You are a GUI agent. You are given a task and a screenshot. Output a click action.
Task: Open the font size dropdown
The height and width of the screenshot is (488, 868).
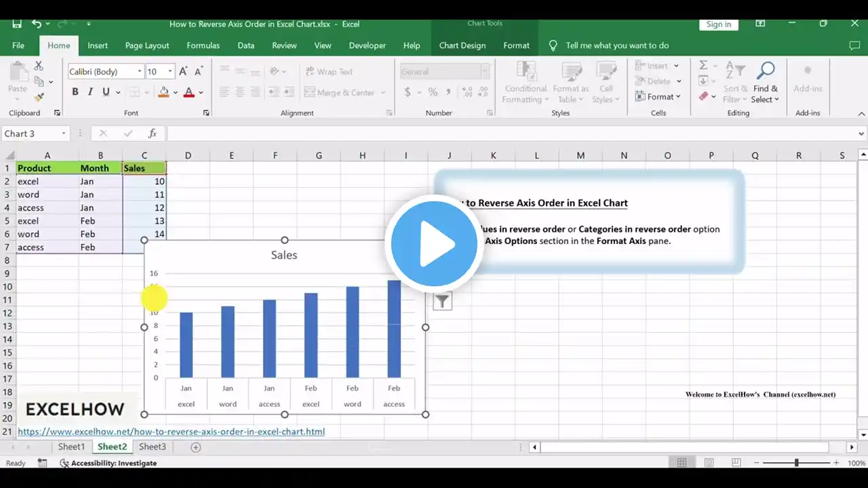170,72
